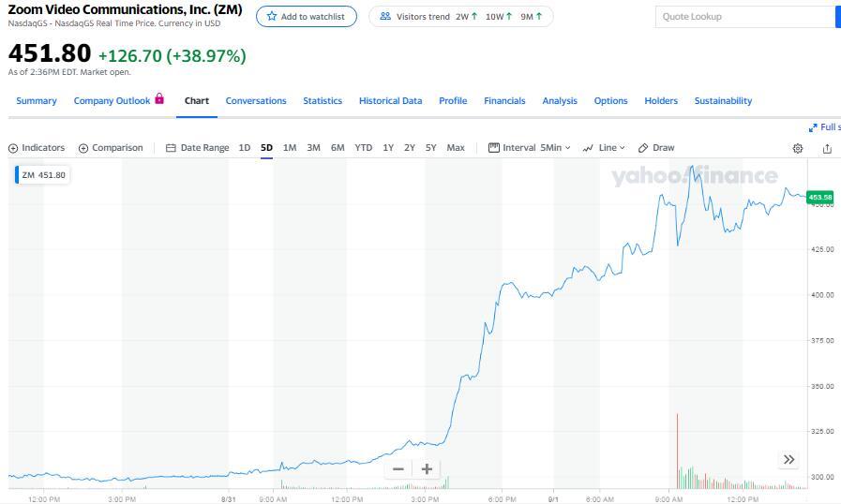
Task: Open Visitors trend dropdown
Action: point(460,17)
